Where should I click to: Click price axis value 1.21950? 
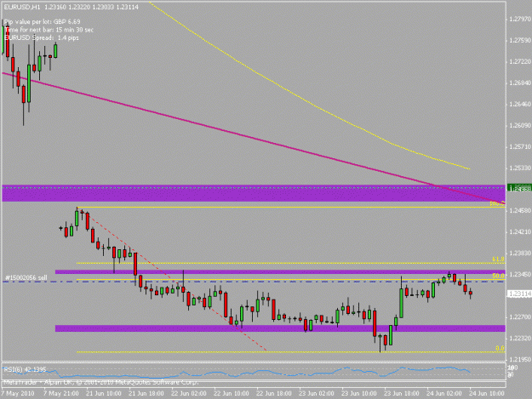520,359
